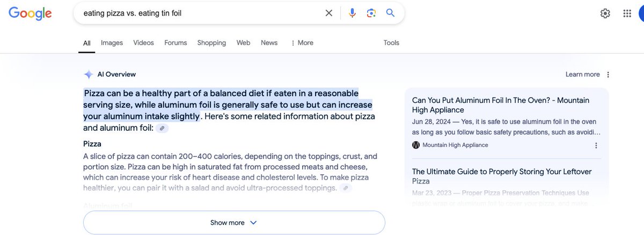Open the settings gear icon
Viewport: 644px width, 235px height.
point(605,13)
